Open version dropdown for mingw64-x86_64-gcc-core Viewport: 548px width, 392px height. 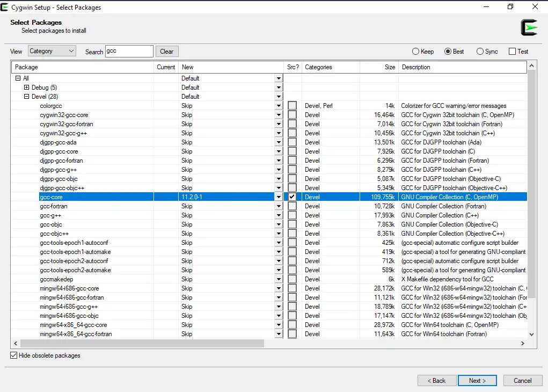pos(279,325)
